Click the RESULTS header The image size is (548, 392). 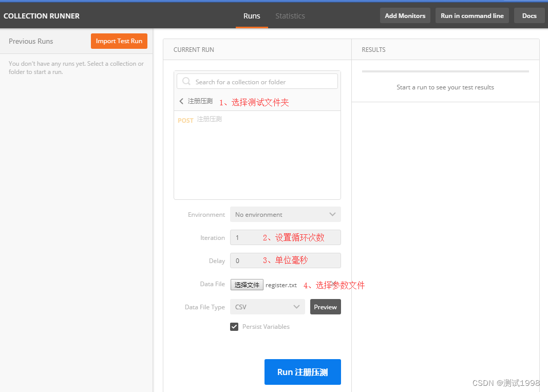pos(373,50)
